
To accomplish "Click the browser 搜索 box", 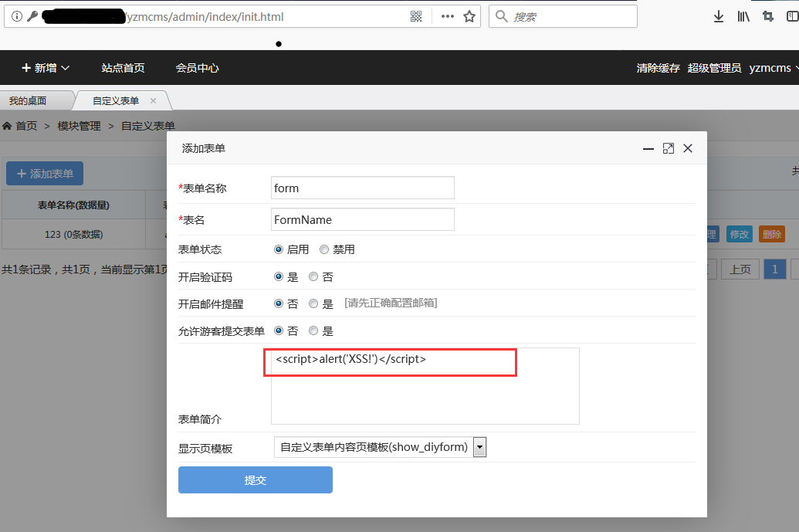I will (563, 17).
